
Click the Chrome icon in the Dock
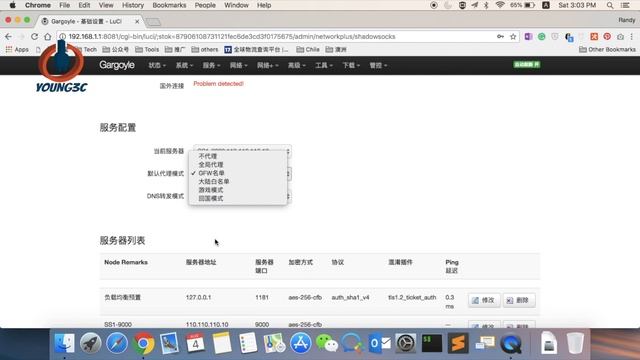pyautogui.click(x=143, y=343)
